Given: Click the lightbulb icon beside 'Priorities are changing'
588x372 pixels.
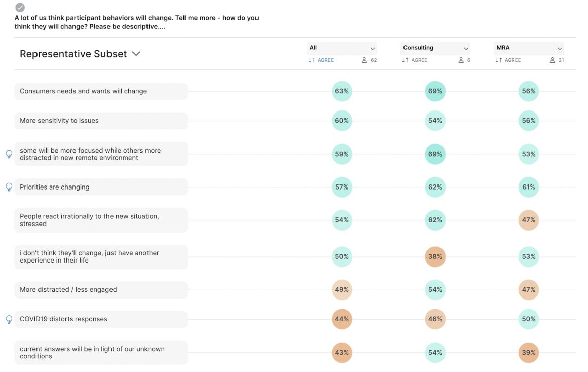Looking at the screenshot, I should pyautogui.click(x=9, y=187).
